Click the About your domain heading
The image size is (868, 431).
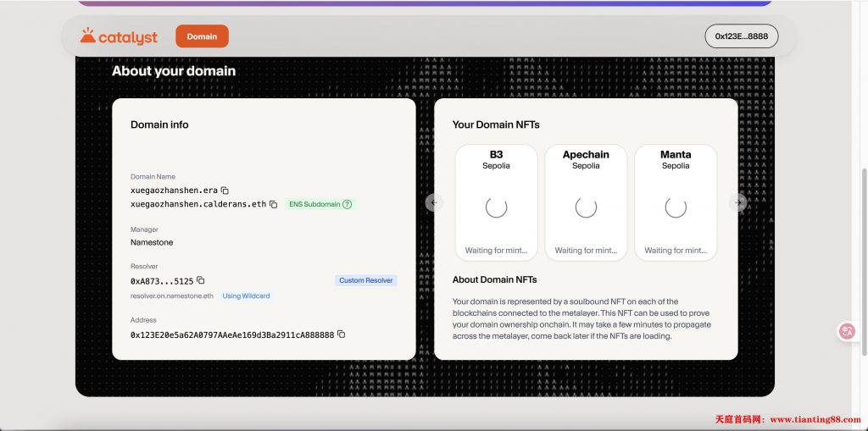[174, 71]
